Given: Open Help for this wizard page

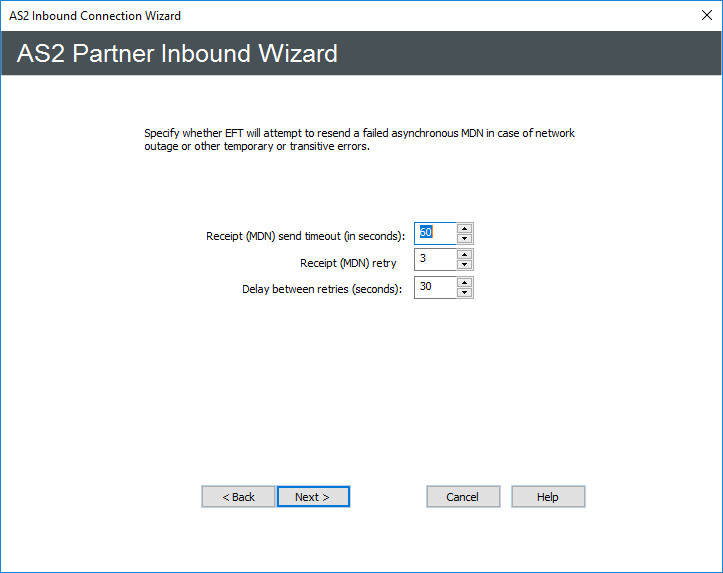Looking at the screenshot, I should [548, 497].
